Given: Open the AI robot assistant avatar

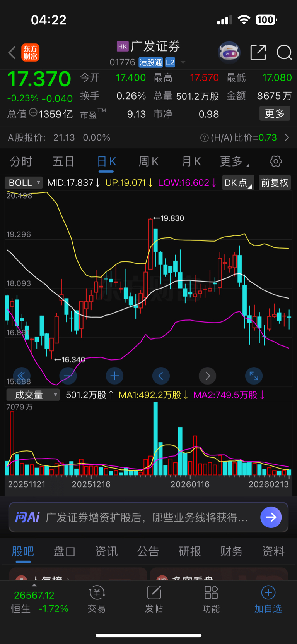Looking at the screenshot, I should [229, 52].
